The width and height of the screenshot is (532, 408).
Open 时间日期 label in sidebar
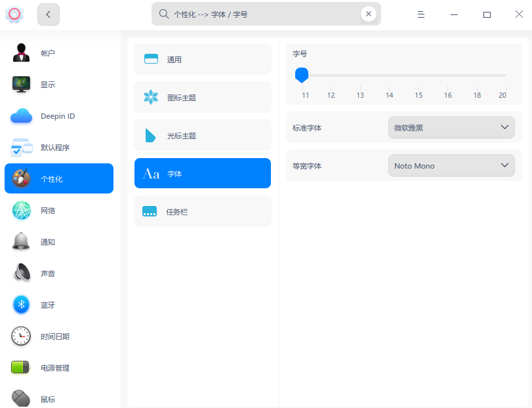pos(55,337)
